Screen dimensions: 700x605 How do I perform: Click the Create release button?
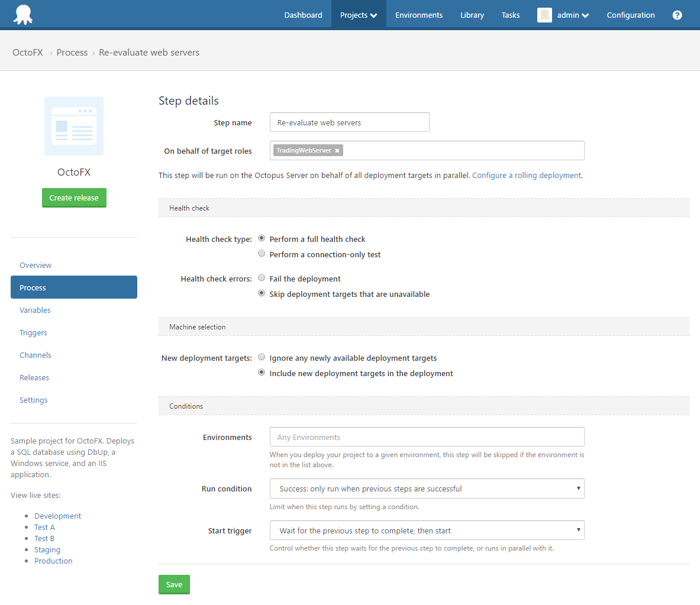74,198
